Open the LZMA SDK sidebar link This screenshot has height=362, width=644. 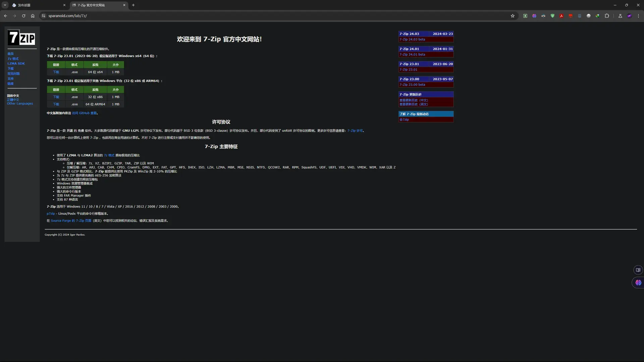[16, 63]
